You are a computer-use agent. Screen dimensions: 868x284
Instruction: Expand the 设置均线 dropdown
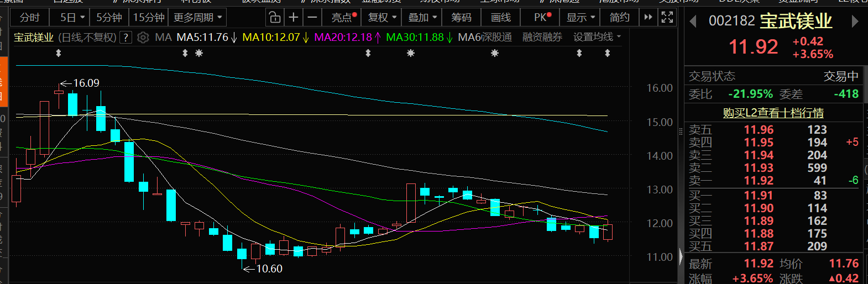click(597, 37)
